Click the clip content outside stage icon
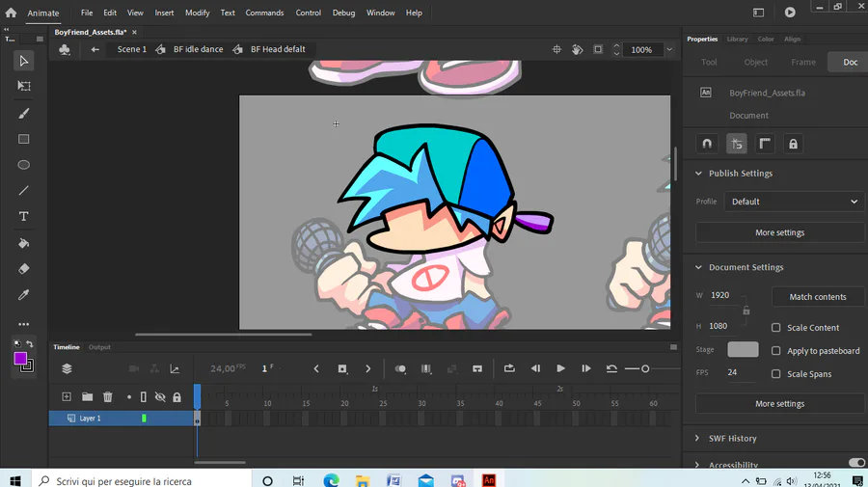Viewport: 868px width, 487px height. tap(598, 49)
